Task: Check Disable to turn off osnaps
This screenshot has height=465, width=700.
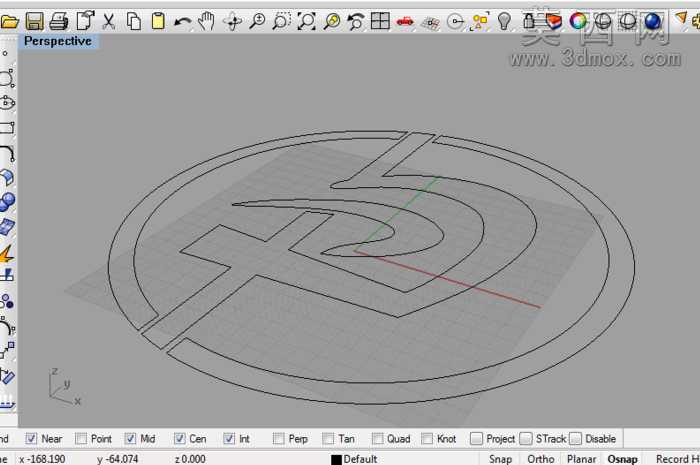Action: click(575, 439)
